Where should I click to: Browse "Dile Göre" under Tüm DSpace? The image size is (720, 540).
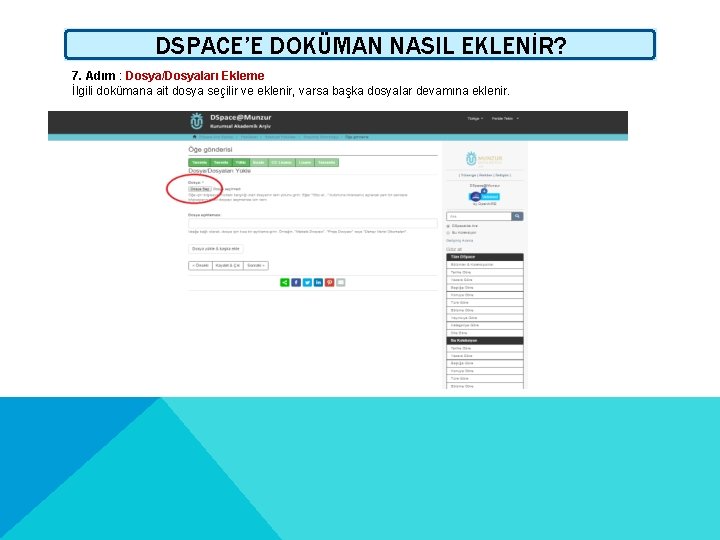(x=484, y=333)
